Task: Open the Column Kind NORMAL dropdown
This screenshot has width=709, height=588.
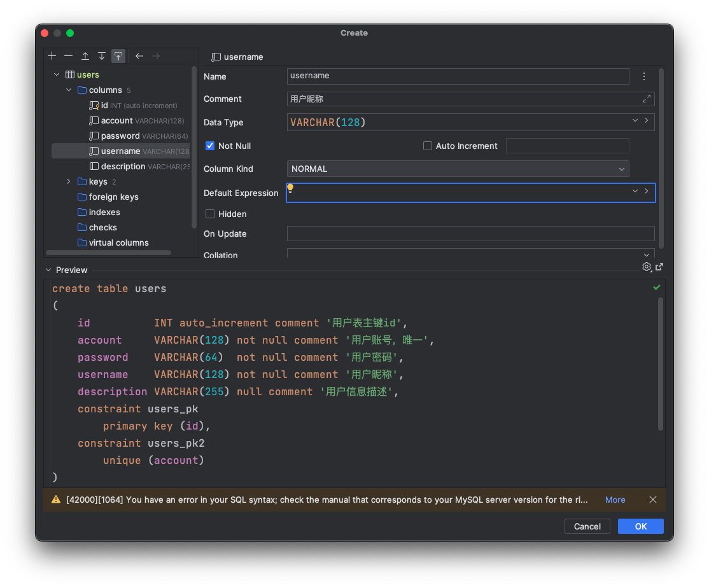Action: [x=458, y=169]
